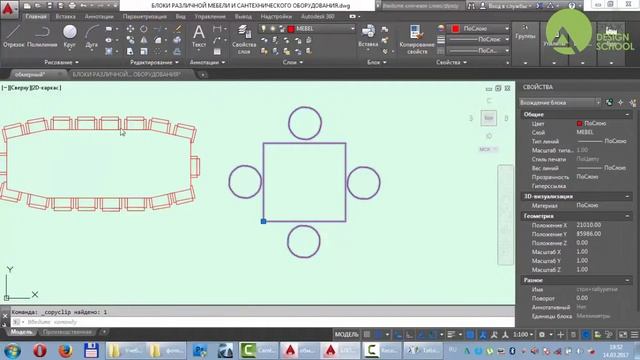Switch to the Вставка ribbon tab
The width and height of the screenshot is (640, 360).
click(x=65, y=17)
